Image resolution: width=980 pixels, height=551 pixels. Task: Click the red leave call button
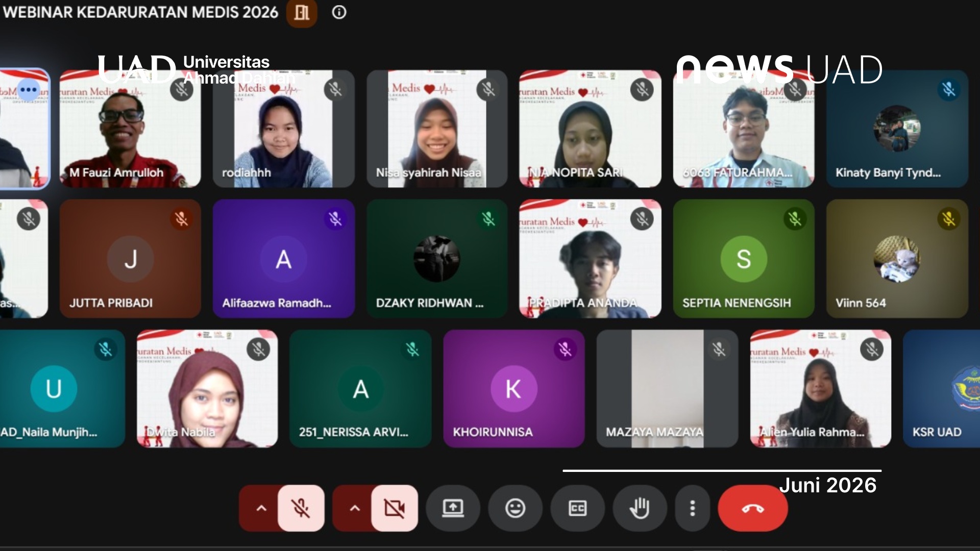[753, 508]
